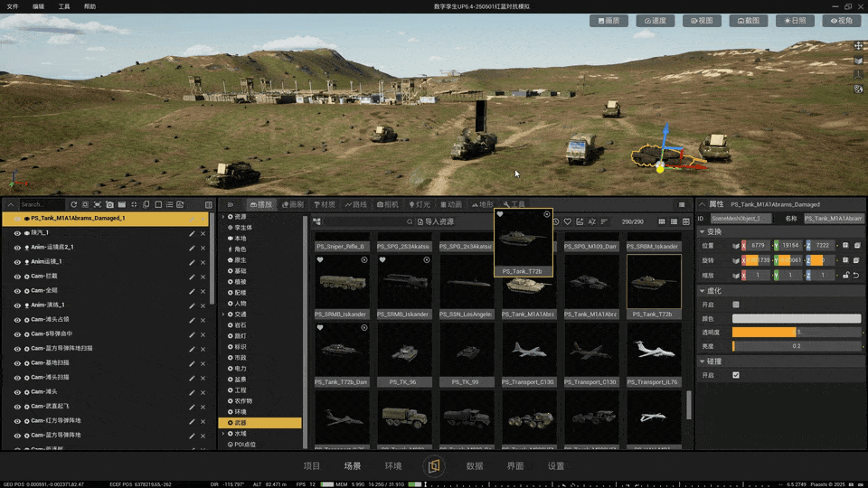Expand the 交通 category in the tree
868x488 pixels.
coord(223,314)
